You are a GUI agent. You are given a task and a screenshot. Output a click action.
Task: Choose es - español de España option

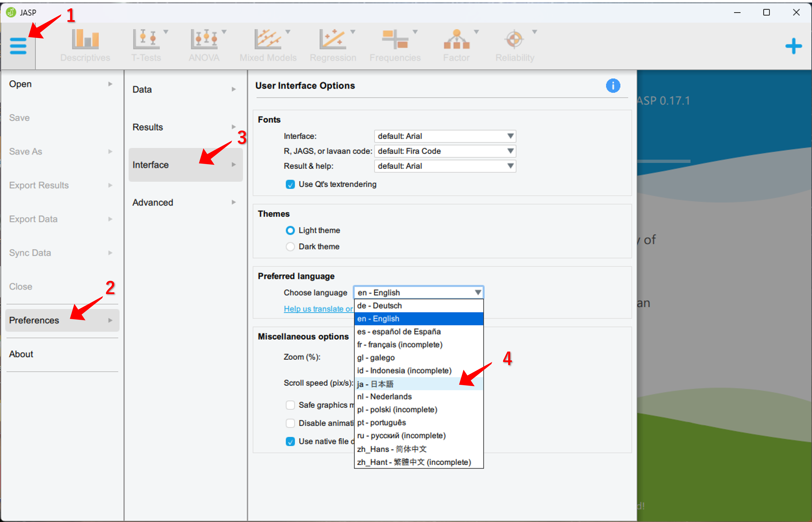pyautogui.click(x=419, y=332)
